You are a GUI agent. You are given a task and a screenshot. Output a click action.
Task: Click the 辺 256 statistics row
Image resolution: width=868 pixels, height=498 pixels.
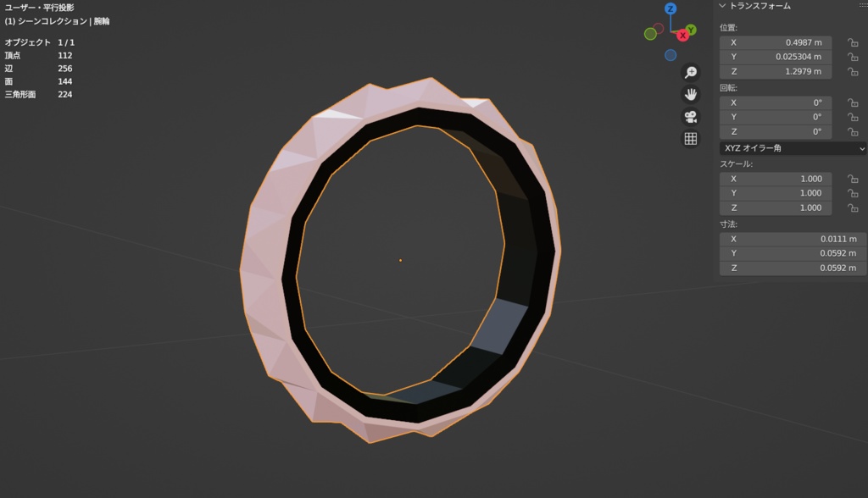click(39, 69)
